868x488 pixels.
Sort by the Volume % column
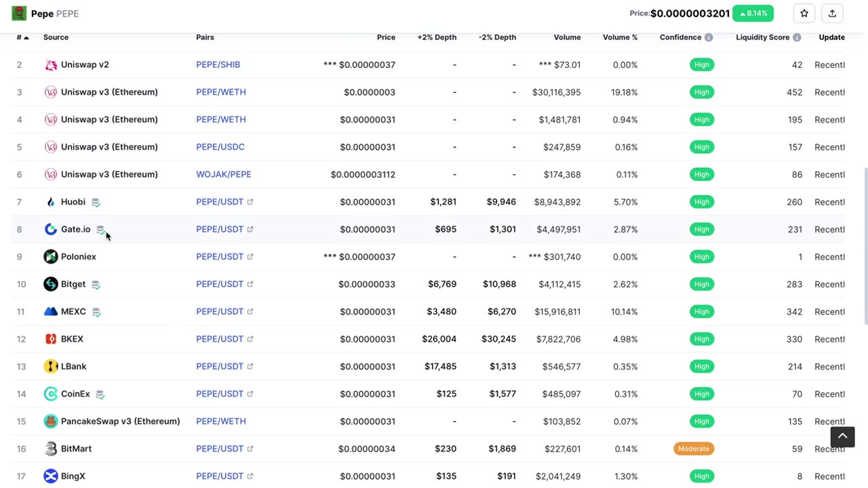620,37
